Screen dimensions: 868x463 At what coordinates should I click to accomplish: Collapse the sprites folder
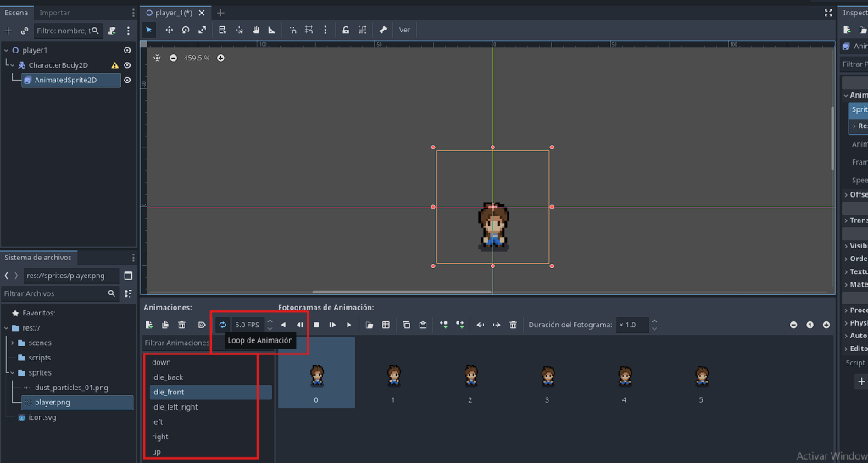[13, 372]
